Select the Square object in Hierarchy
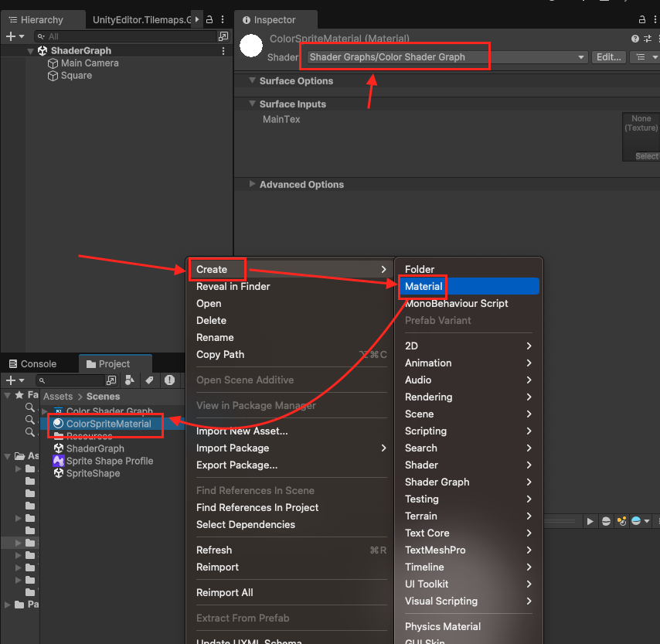 [x=77, y=76]
